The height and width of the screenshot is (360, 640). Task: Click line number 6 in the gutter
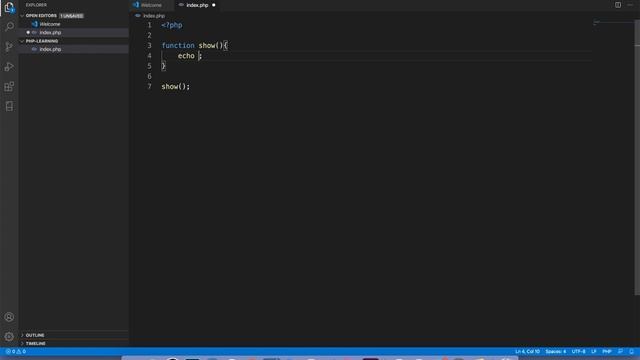149,76
